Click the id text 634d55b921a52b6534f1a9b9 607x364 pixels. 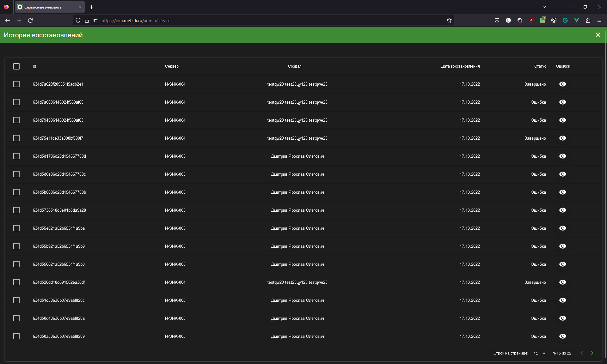pos(59,246)
